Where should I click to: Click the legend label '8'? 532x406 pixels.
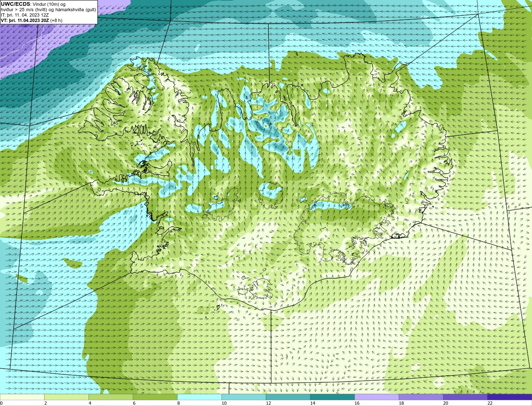pos(178,403)
